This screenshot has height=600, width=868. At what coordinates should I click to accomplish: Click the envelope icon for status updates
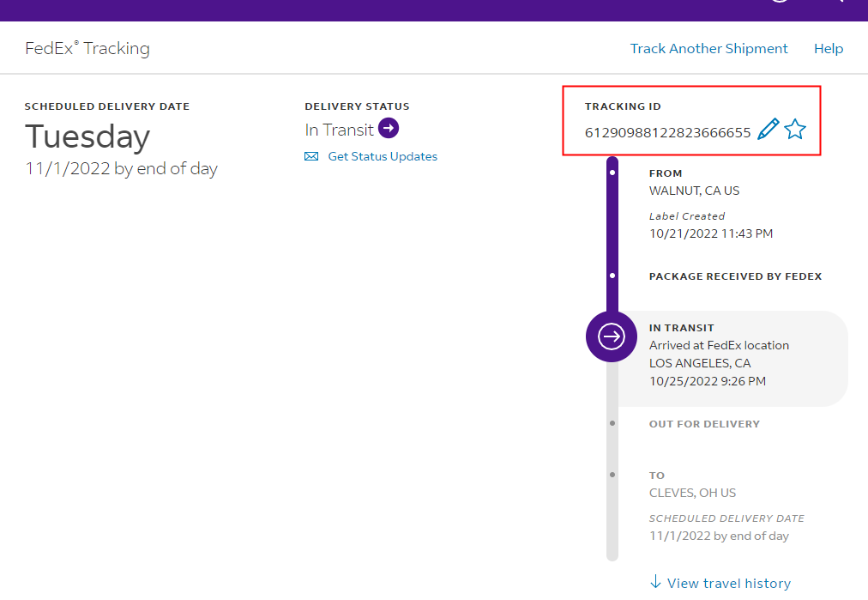coord(311,157)
